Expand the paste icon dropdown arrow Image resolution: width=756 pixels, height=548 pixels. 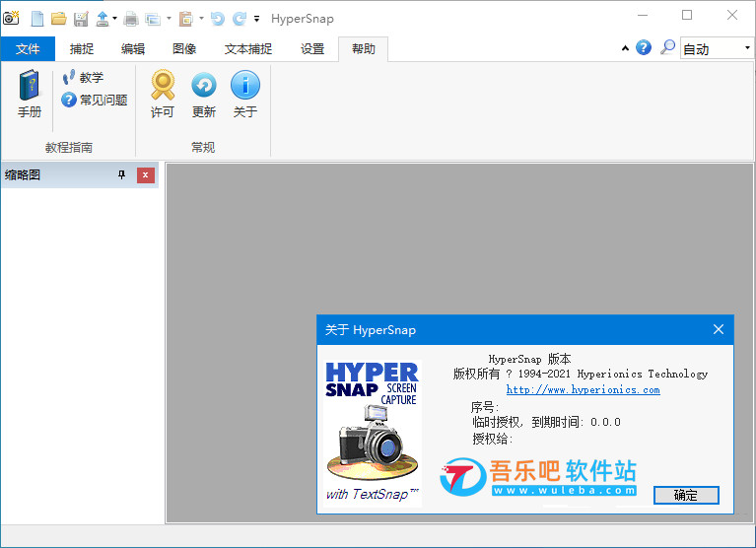(201, 19)
